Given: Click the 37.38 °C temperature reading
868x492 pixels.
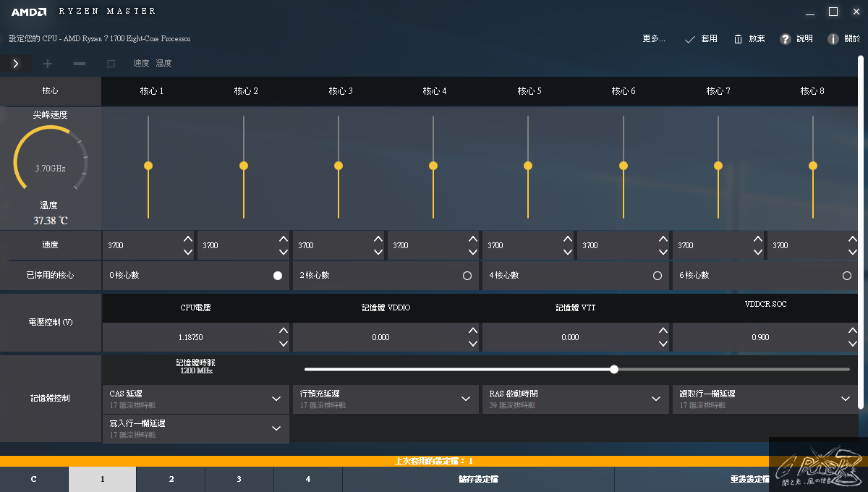Looking at the screenshot, I should click(51, 221).
